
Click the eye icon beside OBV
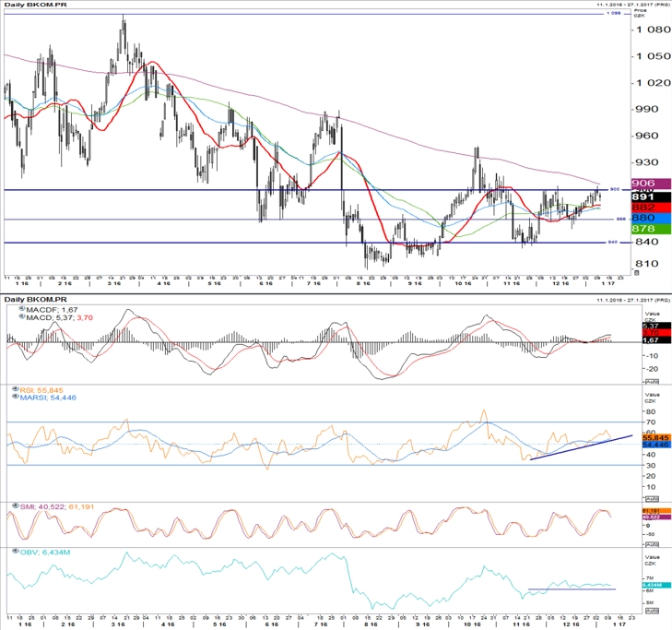(x=16, y=552)
